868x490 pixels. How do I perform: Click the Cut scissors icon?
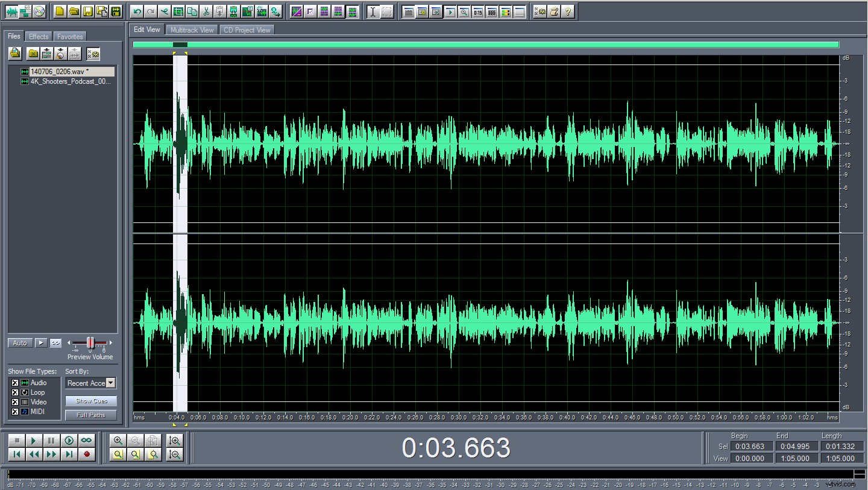[x=207, y=11]
